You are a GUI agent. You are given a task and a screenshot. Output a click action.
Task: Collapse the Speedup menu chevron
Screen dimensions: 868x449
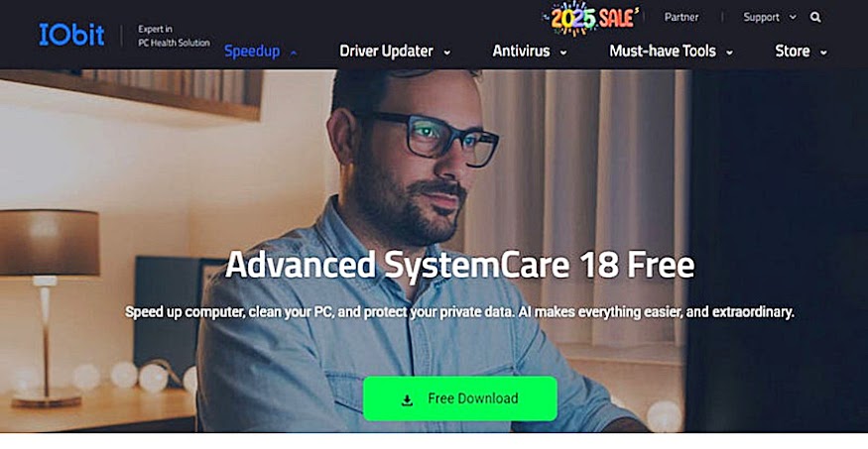[294, 54]
